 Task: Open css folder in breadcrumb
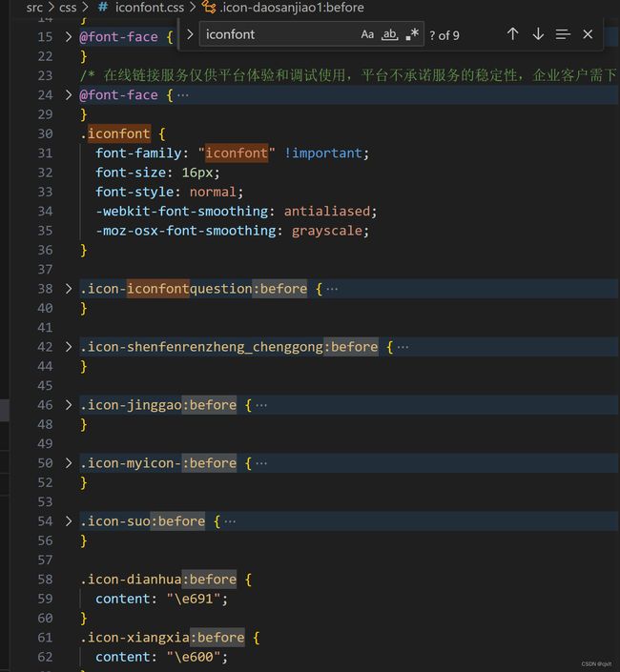coord(68,8)
